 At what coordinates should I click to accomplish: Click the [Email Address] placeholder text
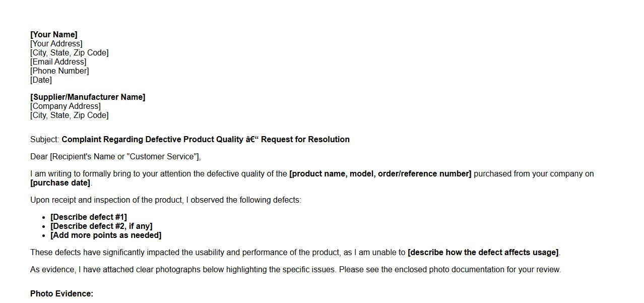click(x=58, y=62)
